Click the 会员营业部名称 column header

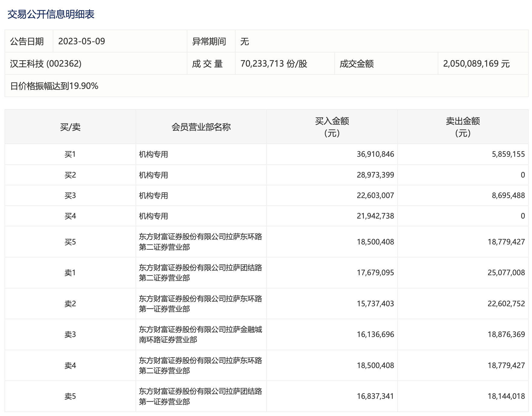coord(201,127)
